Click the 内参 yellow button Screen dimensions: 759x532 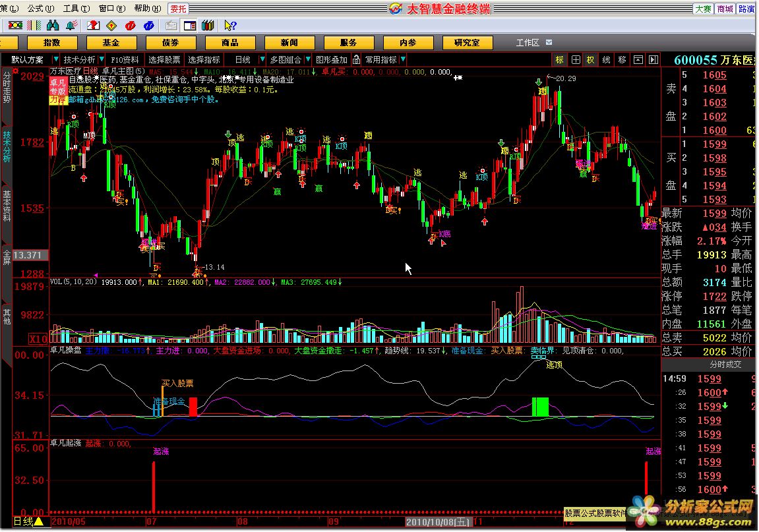pos(408,43)
